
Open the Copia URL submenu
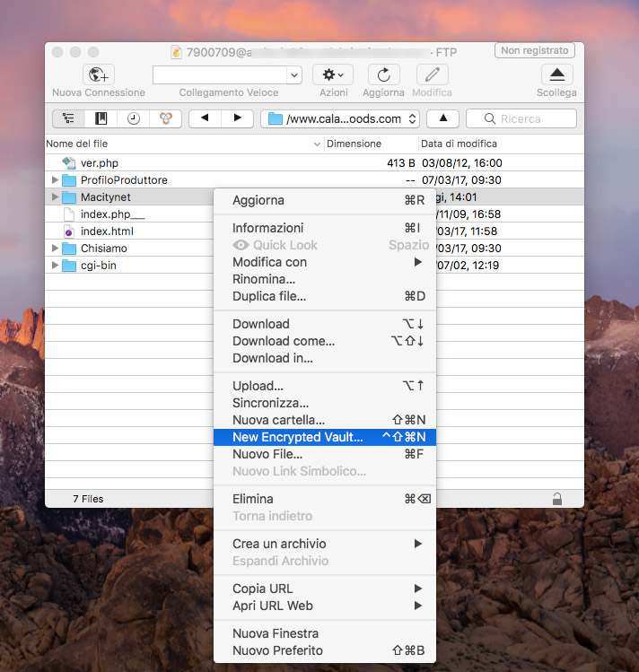coord(325,589)
